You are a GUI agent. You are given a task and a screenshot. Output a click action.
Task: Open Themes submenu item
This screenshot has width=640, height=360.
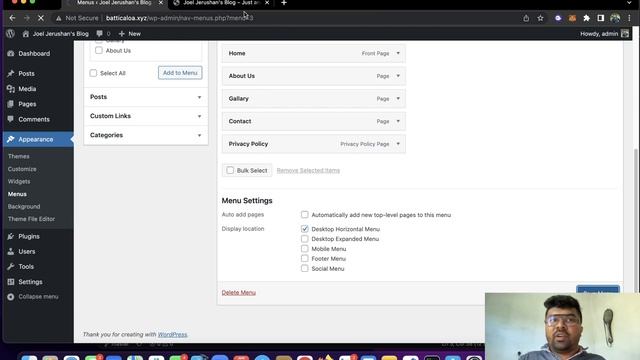click(19, 156)
